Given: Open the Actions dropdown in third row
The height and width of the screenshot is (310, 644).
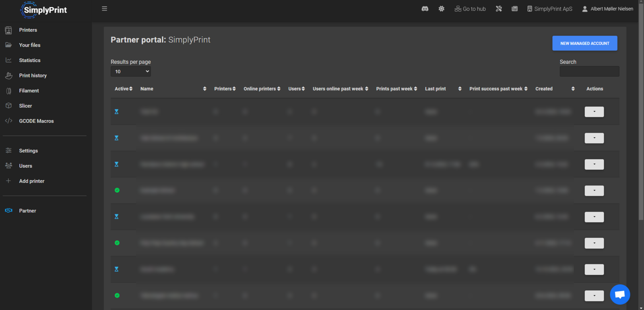Looking at the screenshot, I should (594, 164).
